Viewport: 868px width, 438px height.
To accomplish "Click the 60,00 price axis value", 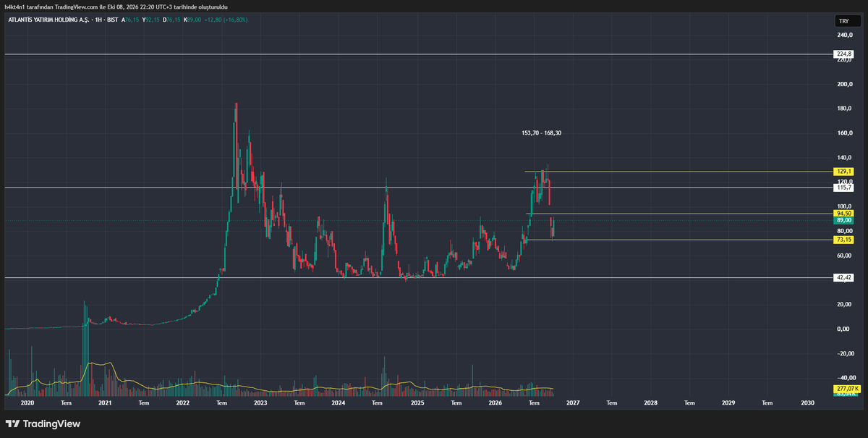I will 843,256.
